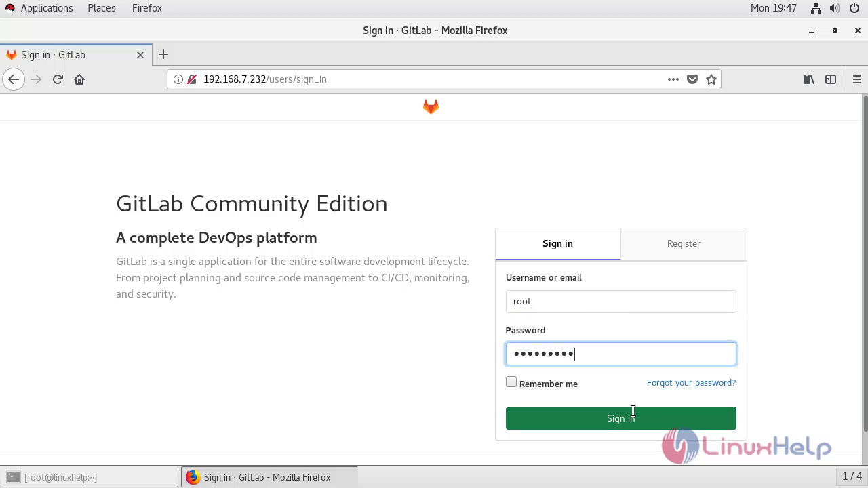Close the Firefox window

pos(857,30)
